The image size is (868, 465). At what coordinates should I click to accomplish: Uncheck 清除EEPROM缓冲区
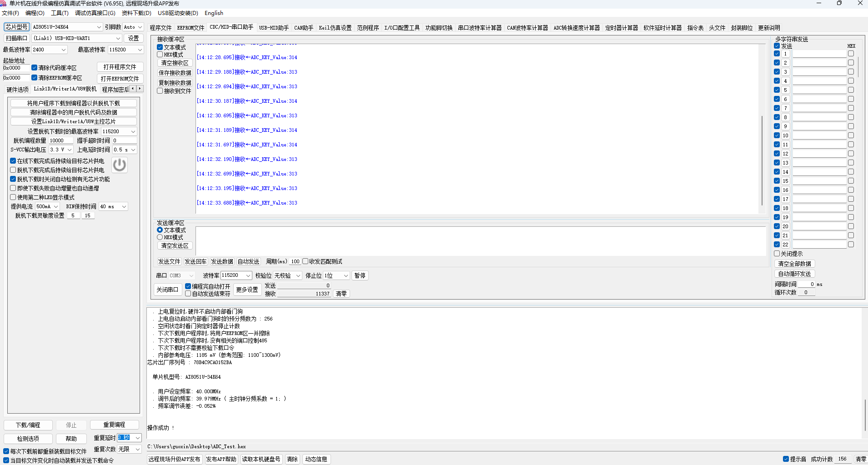pos(34,78)
